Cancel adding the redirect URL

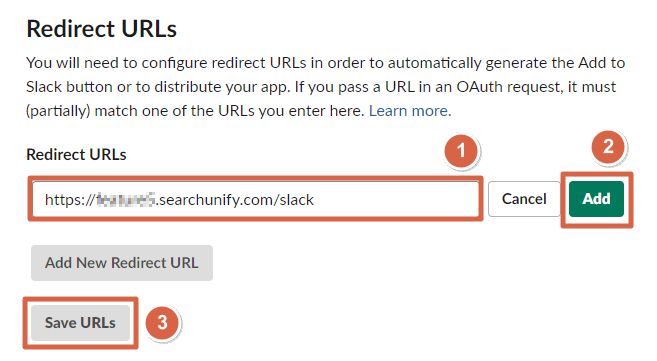coord(524,199)
